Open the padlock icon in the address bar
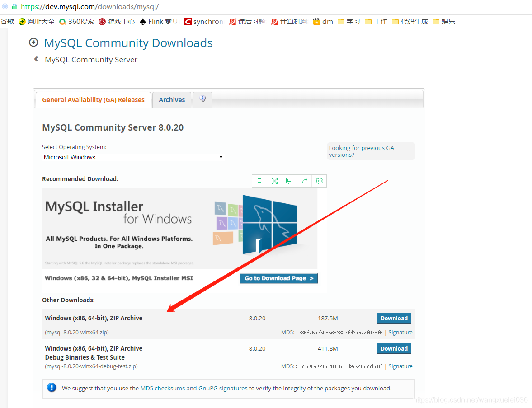The image size is (532, 408). pos(15,7)
